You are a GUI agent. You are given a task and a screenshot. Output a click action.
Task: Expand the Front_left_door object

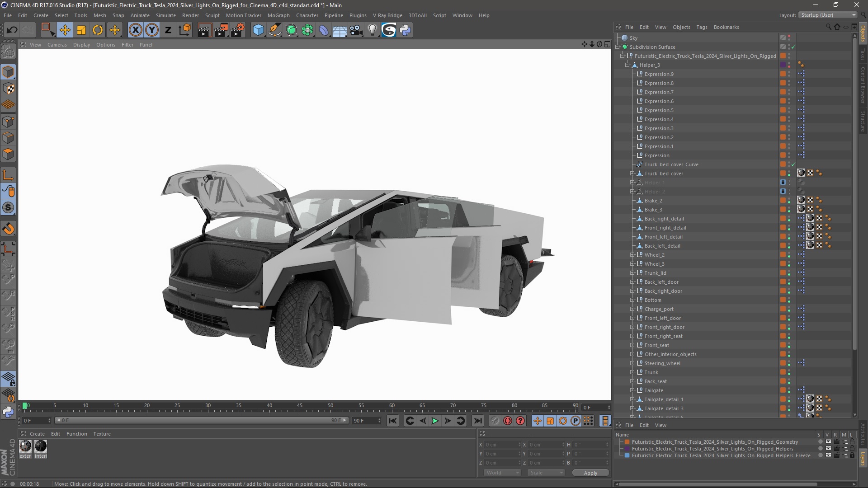pos(632,318)
